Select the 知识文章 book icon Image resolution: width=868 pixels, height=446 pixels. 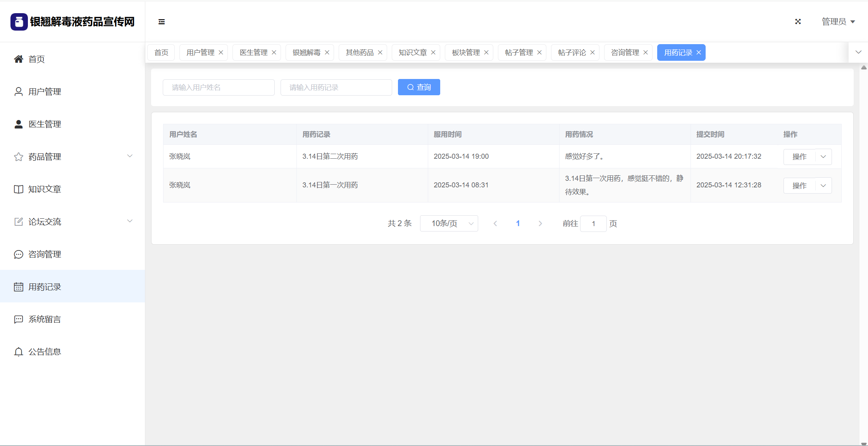18,189
